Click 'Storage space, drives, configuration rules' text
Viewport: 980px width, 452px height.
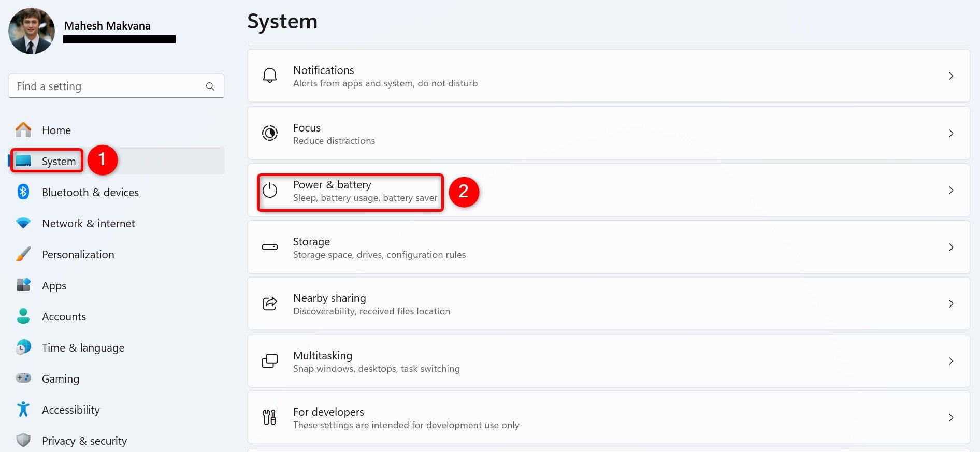[x=379, y=255]
